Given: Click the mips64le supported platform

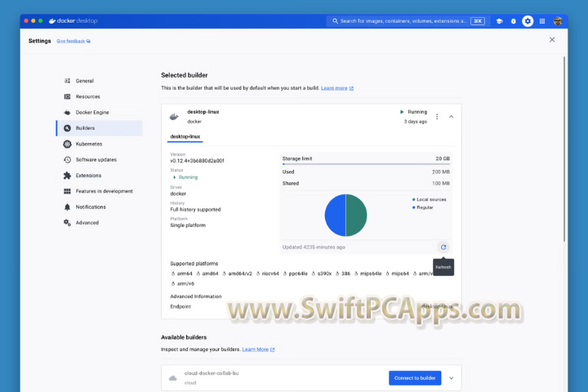Looking at the screenshot, I should pyautogui.click(x=367, y=274).
